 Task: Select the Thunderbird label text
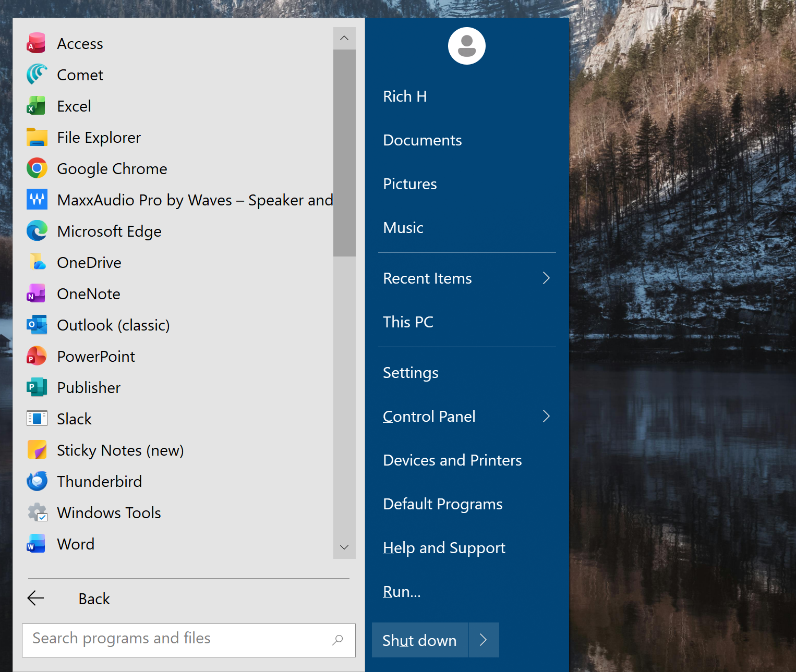pyautogui.click(x=100, y=482)
